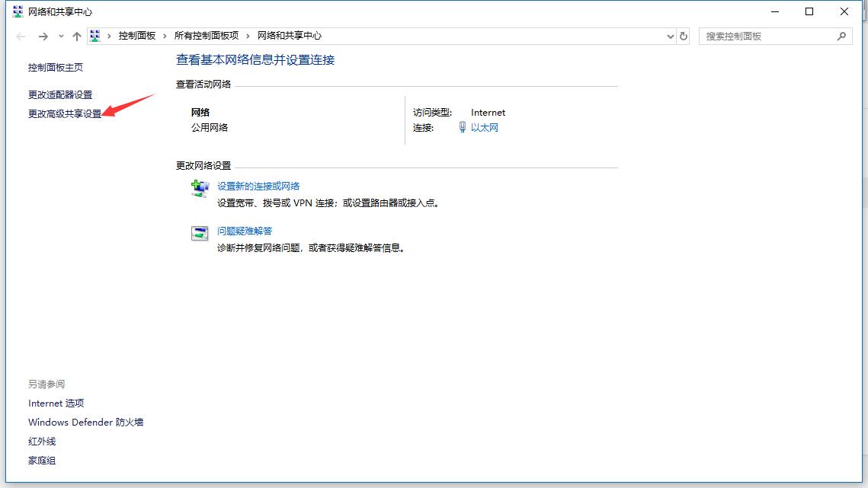The height and width of the screenshot is (488, 868).
Task: Click inside the 搜索控制面板 search field
Action: (762, 36)
